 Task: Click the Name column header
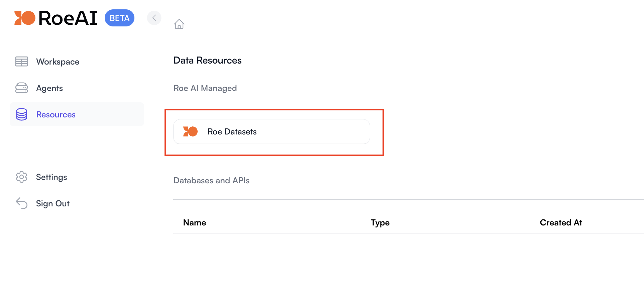pyautogui.click(x=195, y=223)
